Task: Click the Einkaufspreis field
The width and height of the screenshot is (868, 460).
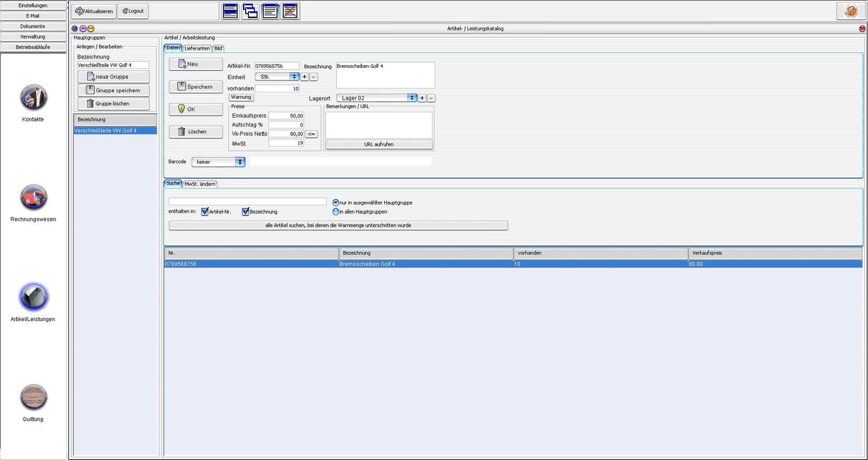Action: pyautogui.click(x=286, y=116)
